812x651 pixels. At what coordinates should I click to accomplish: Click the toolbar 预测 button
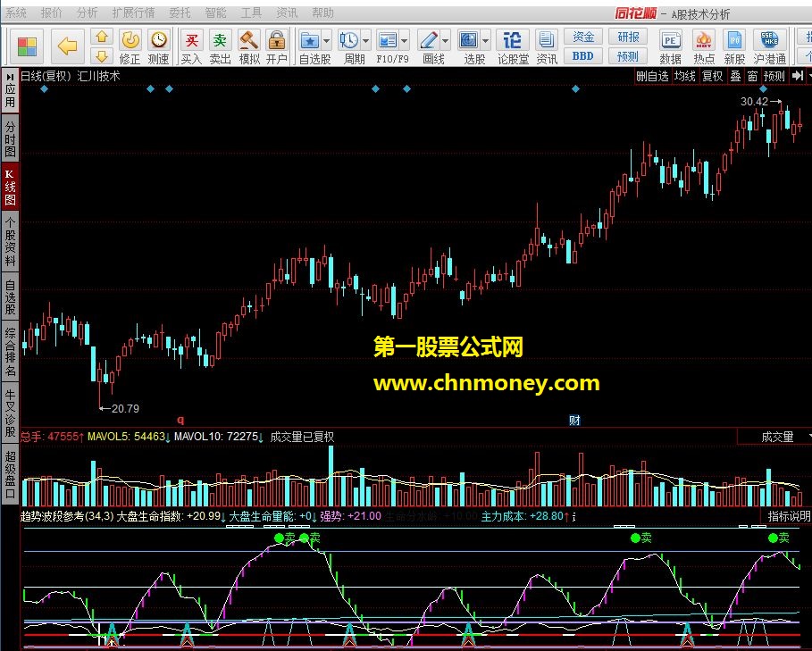628,56
